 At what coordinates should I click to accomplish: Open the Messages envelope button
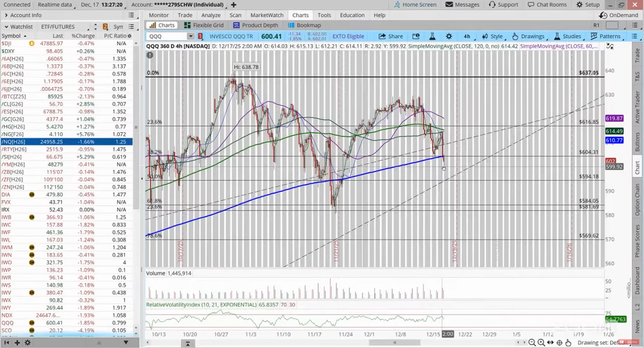click(463, 5)
